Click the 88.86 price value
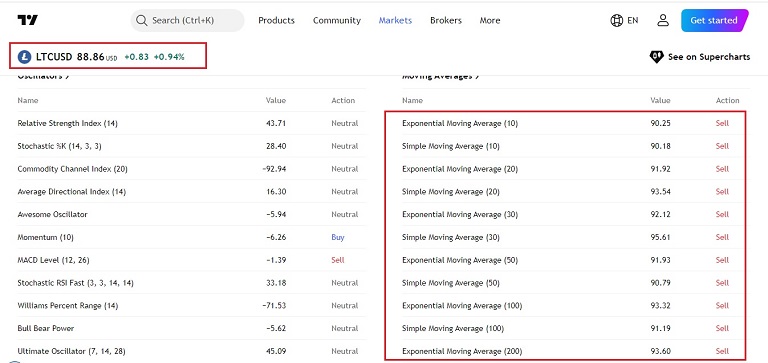768x363 pixels. tap(91, 57)
